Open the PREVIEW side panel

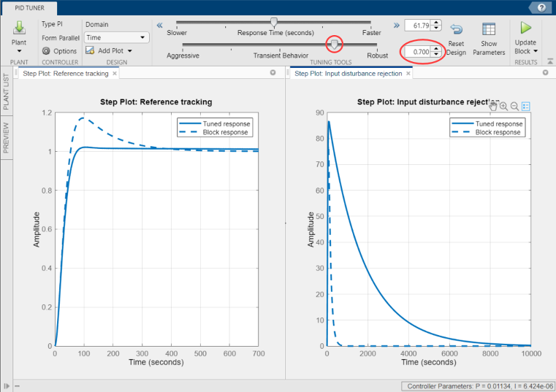pos(6,137)
